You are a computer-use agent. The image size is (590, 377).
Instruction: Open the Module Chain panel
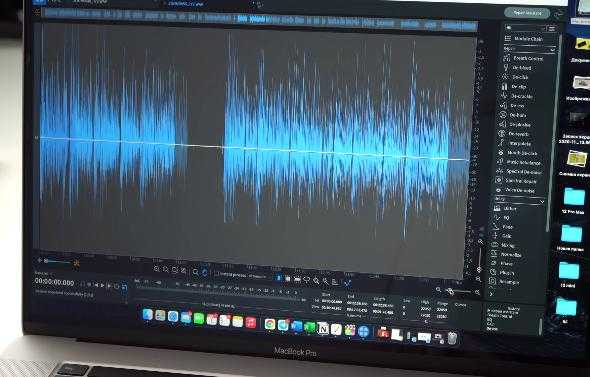coord(524,39)
